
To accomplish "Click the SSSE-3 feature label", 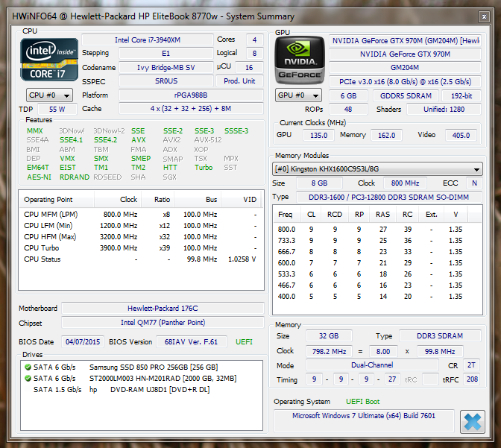I will tap(236, 131).
